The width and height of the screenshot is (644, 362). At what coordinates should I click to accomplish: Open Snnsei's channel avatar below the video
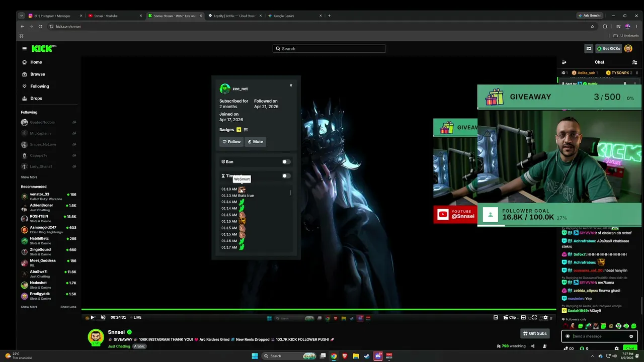click(96, 337)
